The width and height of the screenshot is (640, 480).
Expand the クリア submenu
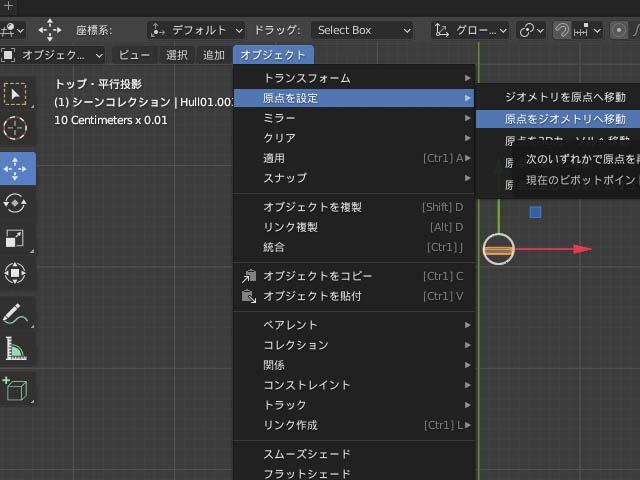point(354,138)
